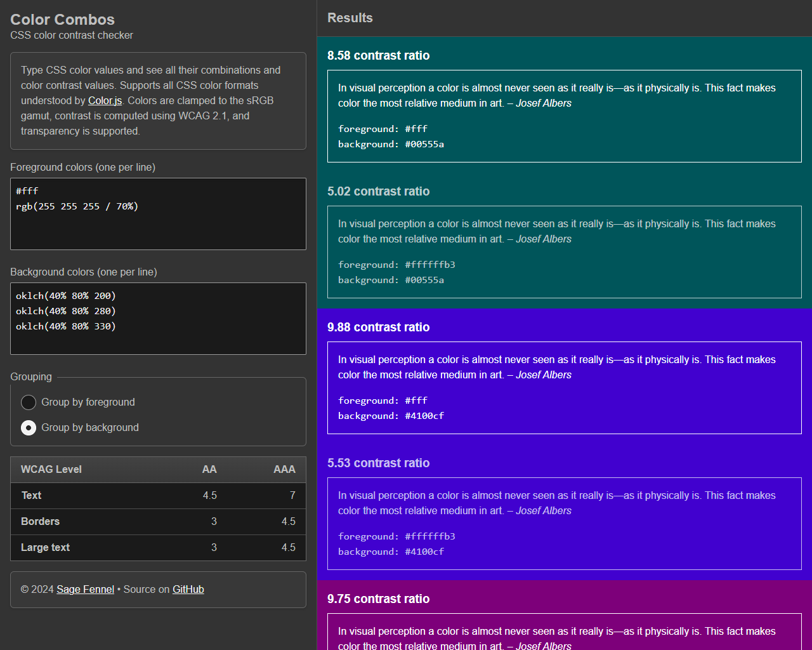Visit the Sage Fennel link
812x650 pixels.
click(85, 589)
